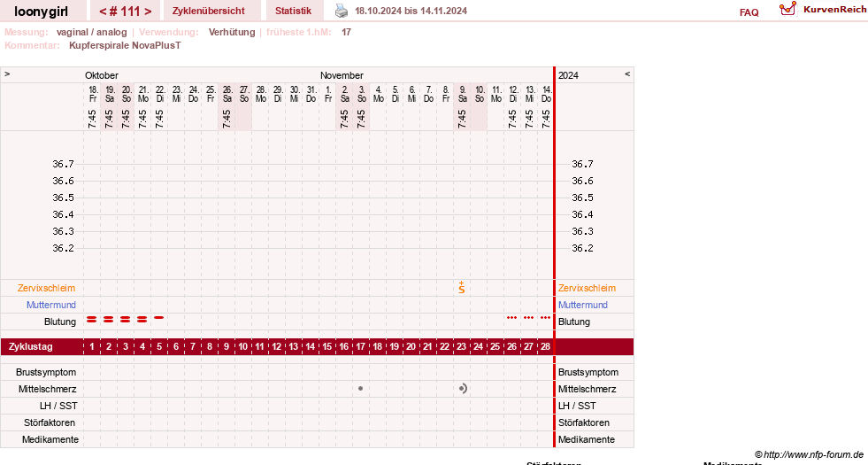Click the date header 26. Sa

(x=227, y=94)
